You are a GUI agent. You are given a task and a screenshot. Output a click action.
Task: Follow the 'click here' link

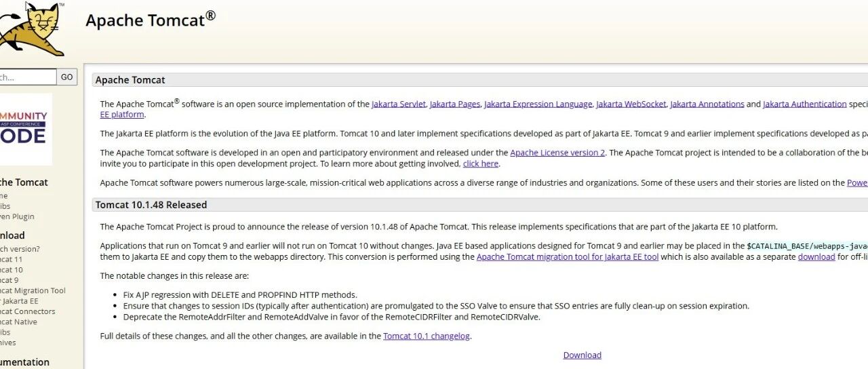[481, 163]
